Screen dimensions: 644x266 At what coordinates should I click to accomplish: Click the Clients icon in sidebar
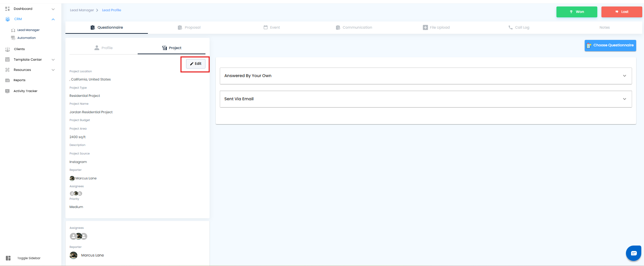(7, 49)
